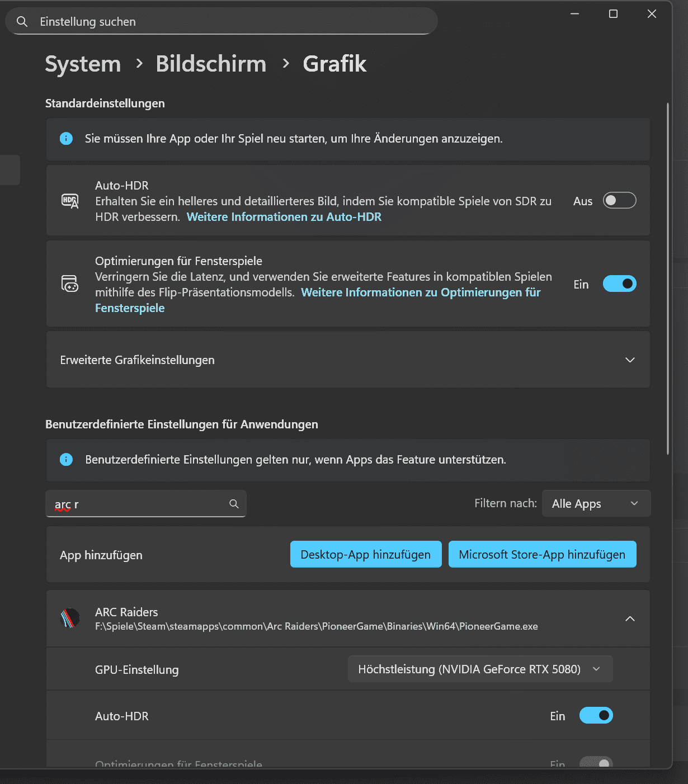Click the info icon beside the restart notice
This screenshot has width=688, height=784.
point(66,139)
